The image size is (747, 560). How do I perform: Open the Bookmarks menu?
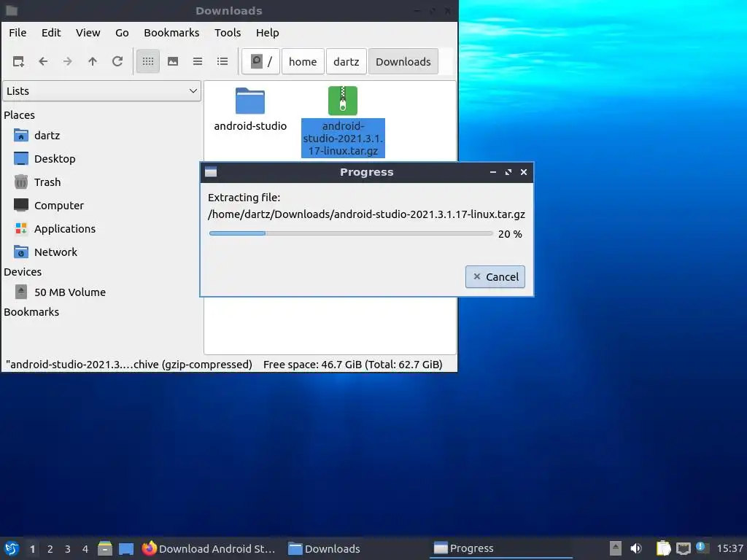tap(171, 33)
